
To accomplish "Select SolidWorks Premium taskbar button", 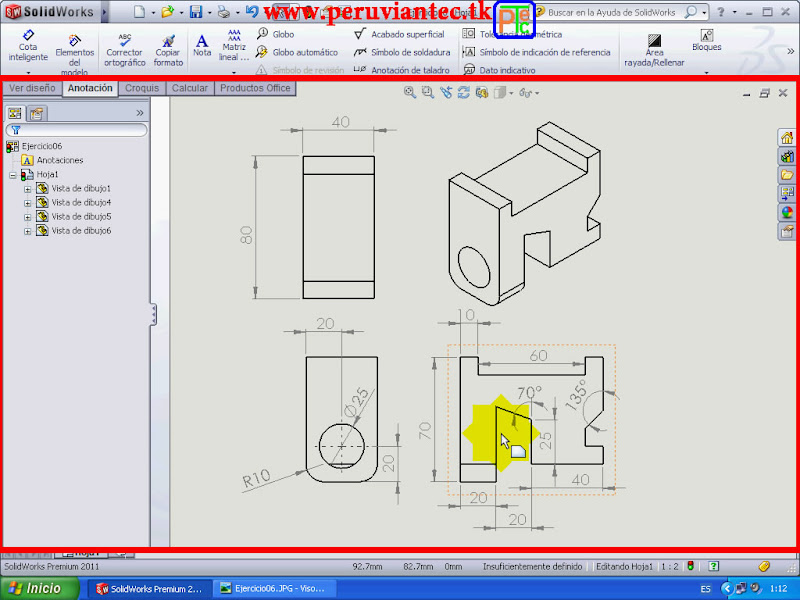I will 149,589.
